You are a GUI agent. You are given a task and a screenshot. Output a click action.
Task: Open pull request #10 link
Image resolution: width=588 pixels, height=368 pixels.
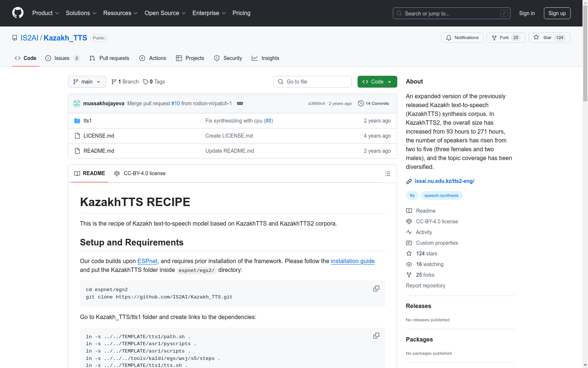[x=176, y=103]
